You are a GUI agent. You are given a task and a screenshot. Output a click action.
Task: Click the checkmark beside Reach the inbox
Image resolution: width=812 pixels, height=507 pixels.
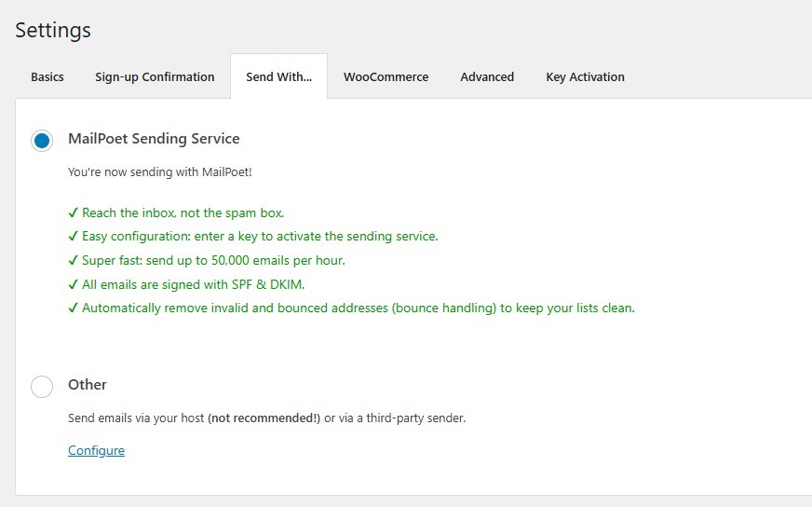pyautogui.click(x=74, y=213)
